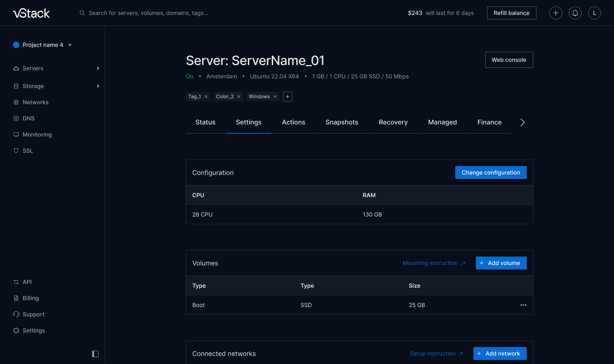Click the Add network button
Screen dimensions: 614x364
(x=500, y=354)
